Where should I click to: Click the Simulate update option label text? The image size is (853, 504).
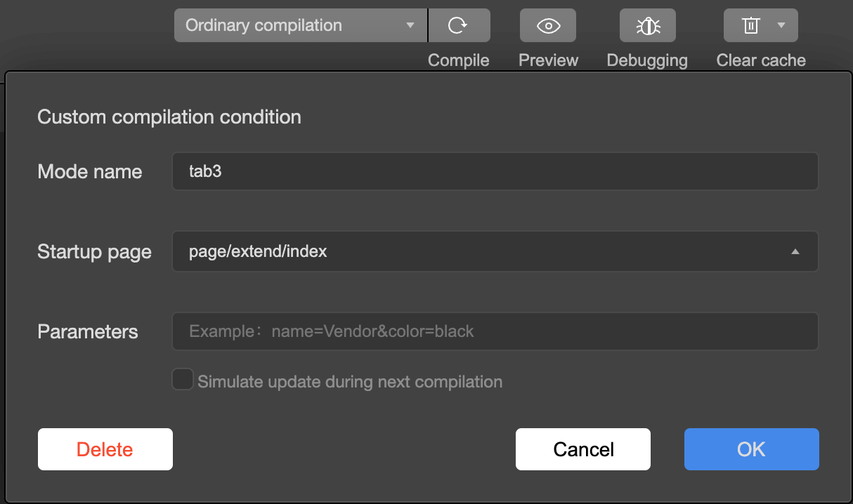[350, 382]
